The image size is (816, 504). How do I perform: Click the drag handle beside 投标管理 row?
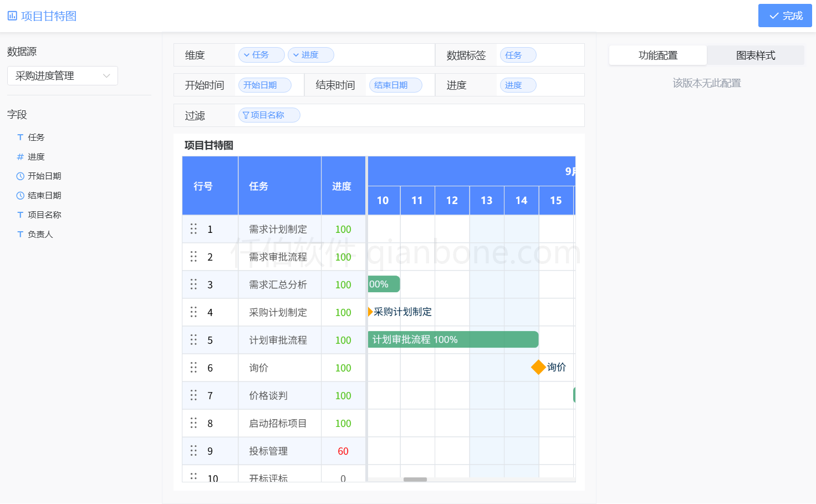(x=193, y=451)
